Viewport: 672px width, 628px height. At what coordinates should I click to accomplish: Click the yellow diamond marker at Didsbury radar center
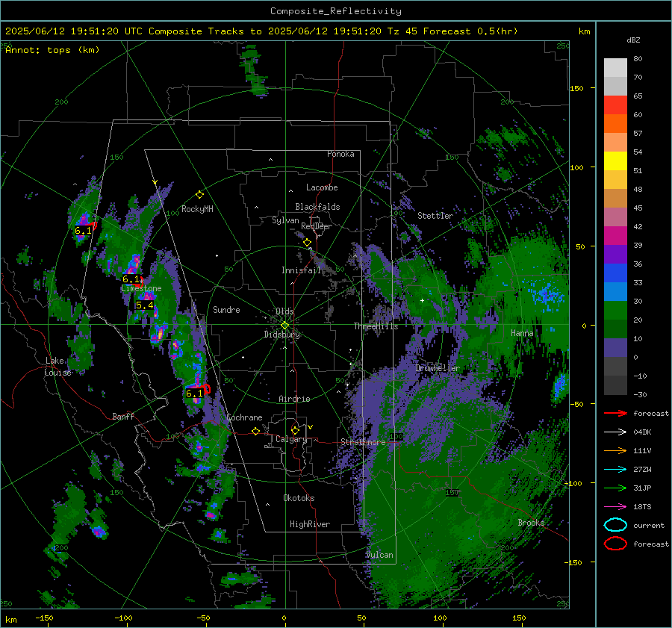pyautogui.click(x=284, y=326)
